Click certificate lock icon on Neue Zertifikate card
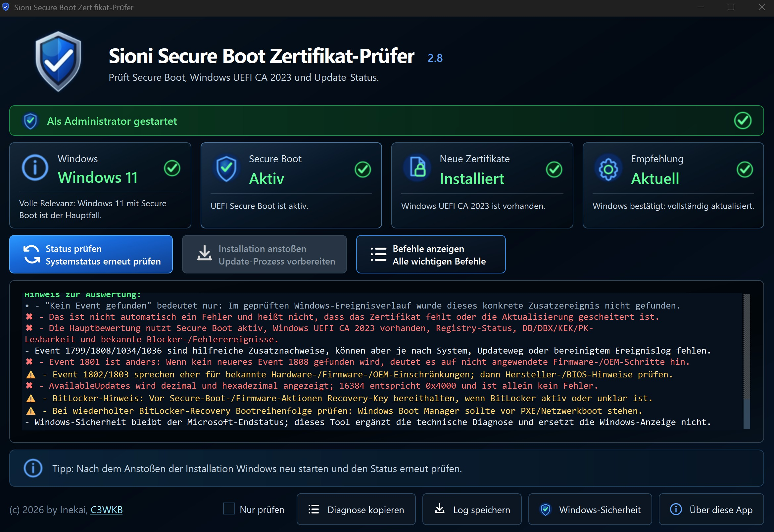 417,168
